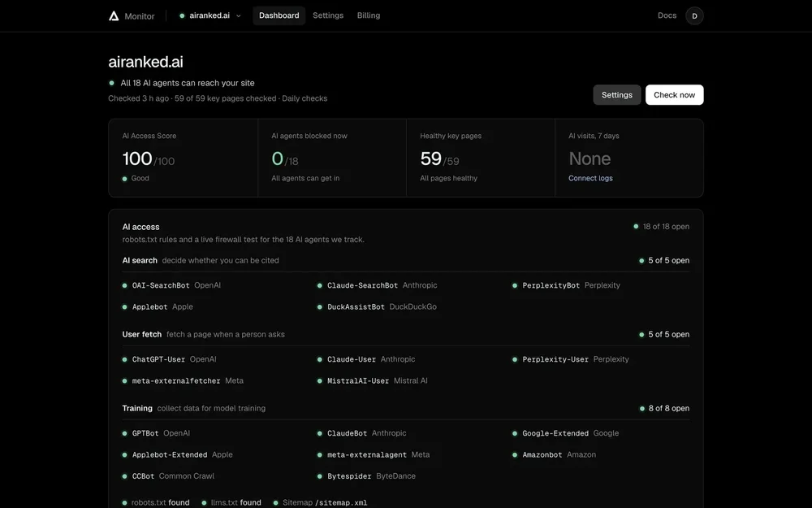The image size is (812, 508).
Task: Click the AI Access Score 100/100 value
Action: click(148, 158)
